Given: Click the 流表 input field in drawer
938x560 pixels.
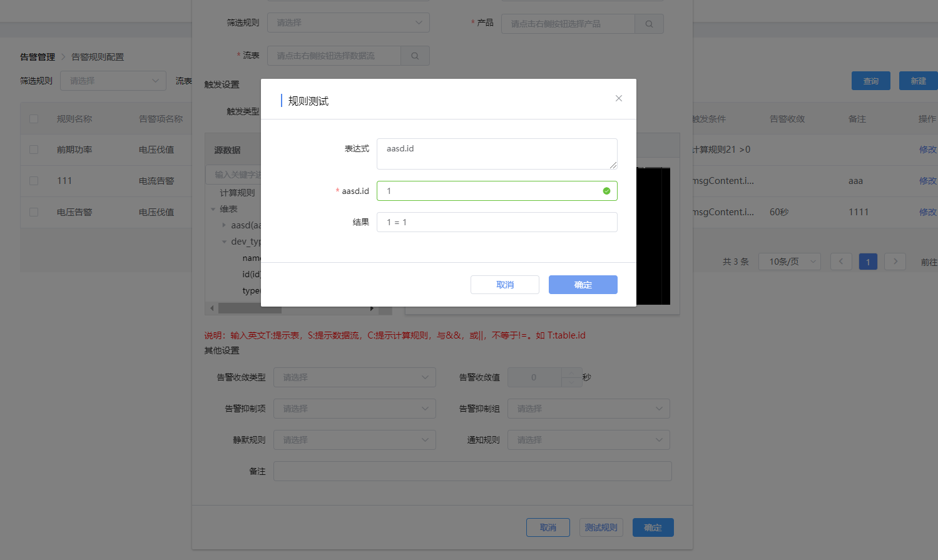Looking at the screenshot, I should [334, 56].
